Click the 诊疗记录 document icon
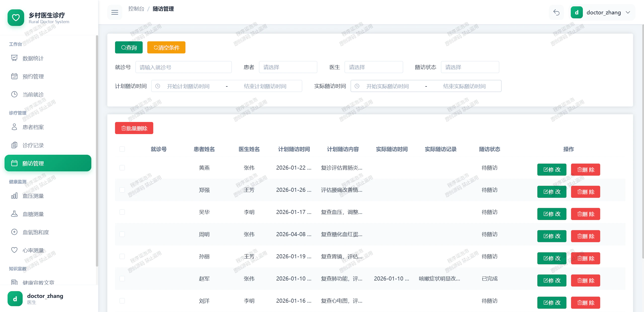 [x=14, y=145]
